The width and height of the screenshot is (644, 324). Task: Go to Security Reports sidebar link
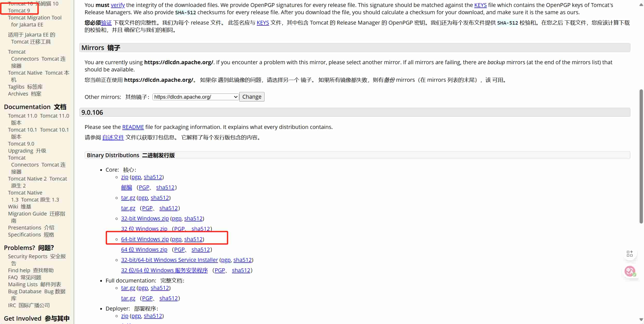[27, 256]
